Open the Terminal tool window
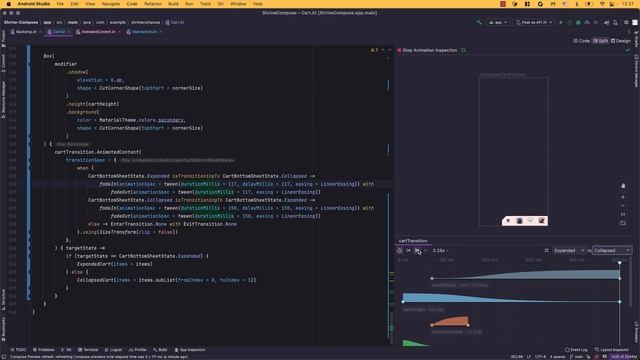 [x=88, y=350]
